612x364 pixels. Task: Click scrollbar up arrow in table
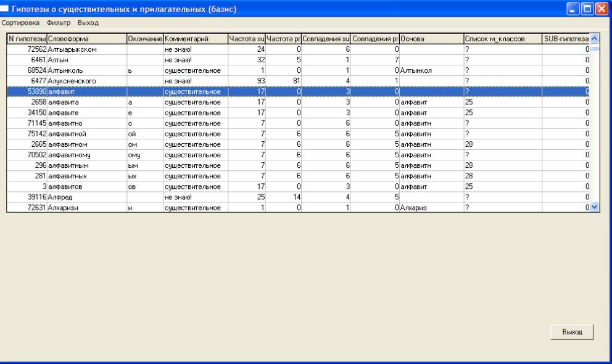point(595,38)
